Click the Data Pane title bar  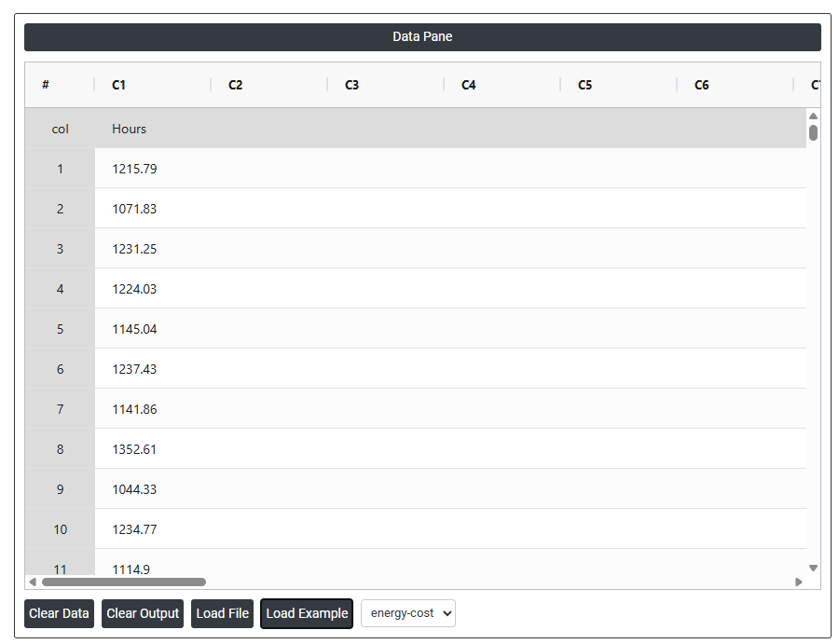[x=422, y=37]
